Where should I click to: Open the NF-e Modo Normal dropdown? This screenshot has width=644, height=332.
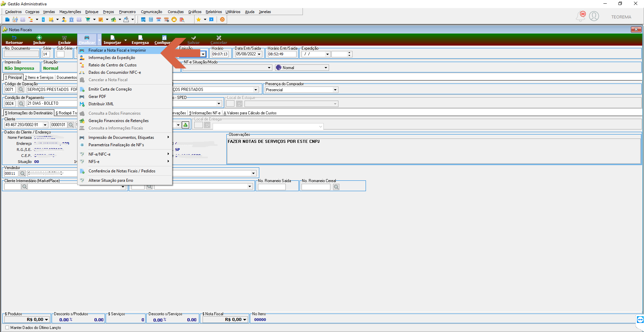(x=325, y=68)
